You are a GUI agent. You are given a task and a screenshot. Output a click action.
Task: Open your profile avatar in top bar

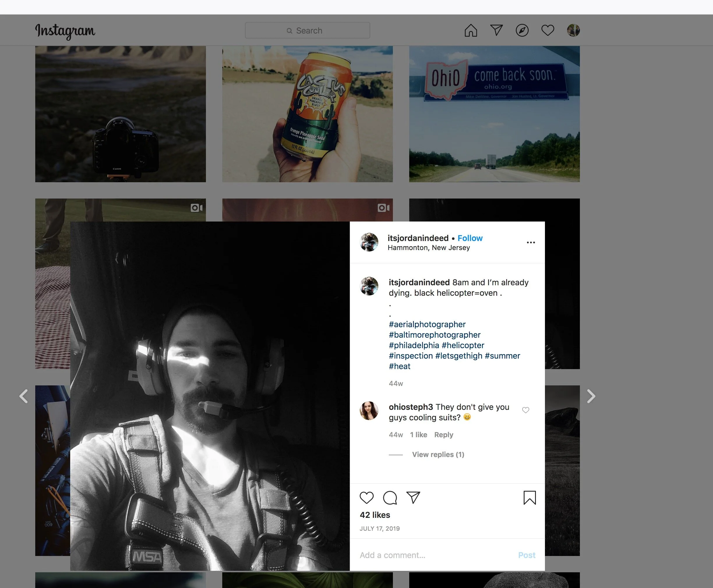point(573,31)
